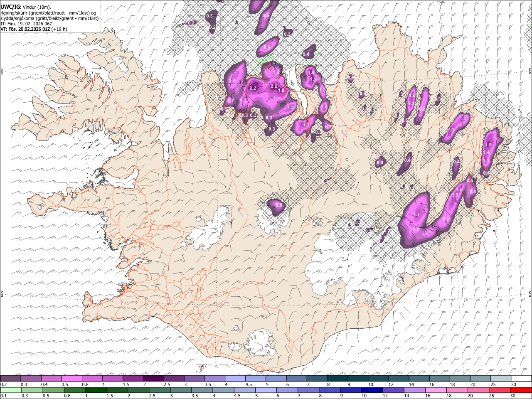The image size is (532, 399).
Task: Click the pale green 0.1 rain legend swatch
Action: [x=10, y=390]
